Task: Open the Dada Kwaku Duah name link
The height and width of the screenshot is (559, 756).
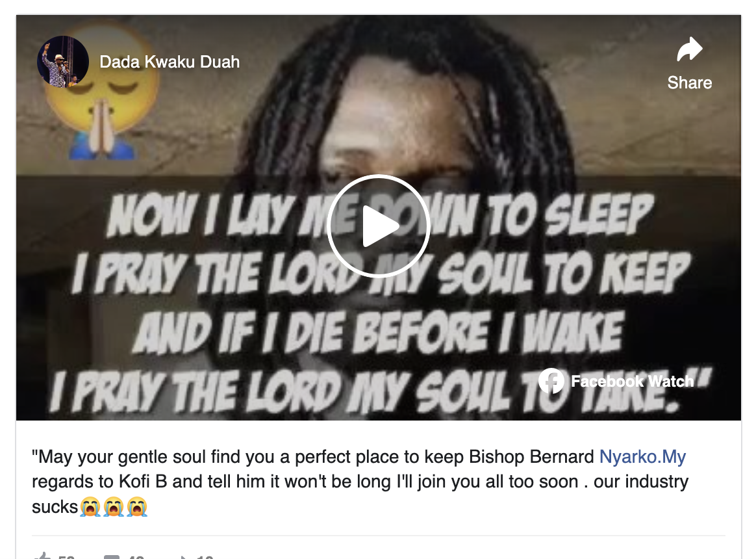Action: (170, 62)
